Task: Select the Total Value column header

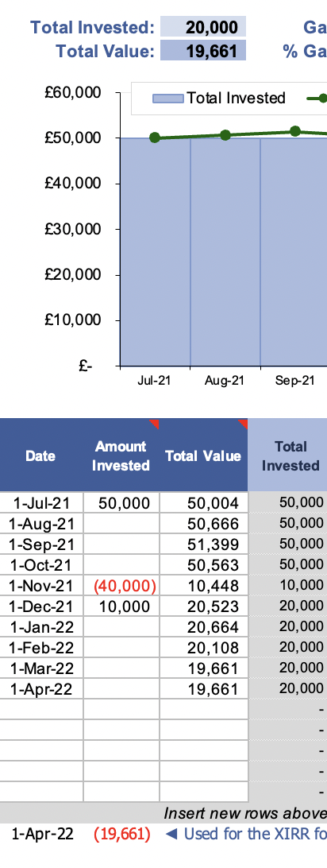Action: pyautogui.click(x=203, y=455)
